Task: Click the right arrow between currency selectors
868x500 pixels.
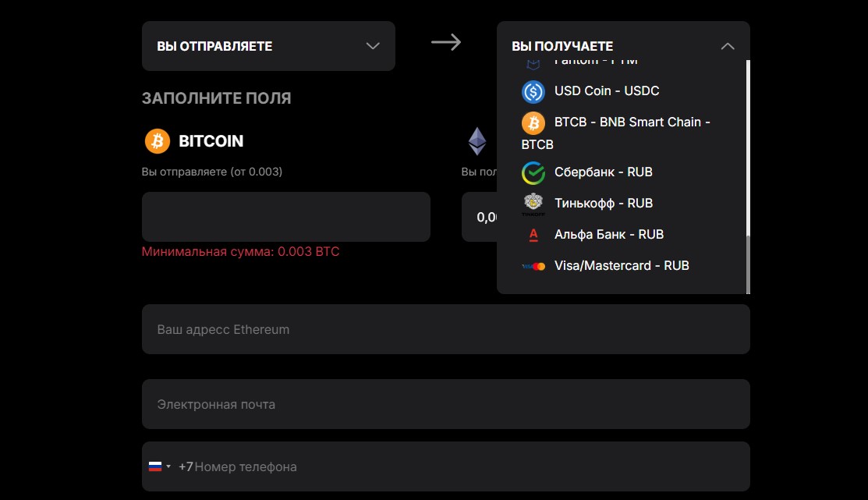Action: tap(446, 42)
